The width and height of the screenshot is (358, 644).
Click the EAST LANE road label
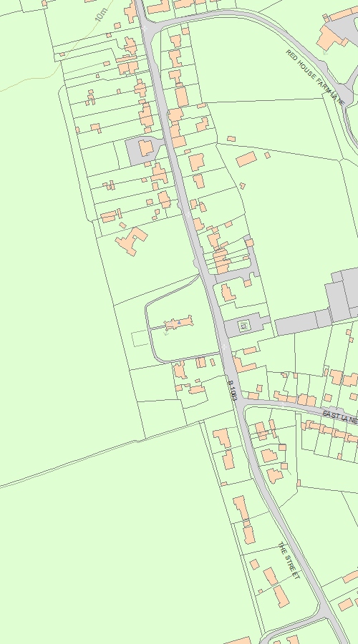(x=340, y=416)
